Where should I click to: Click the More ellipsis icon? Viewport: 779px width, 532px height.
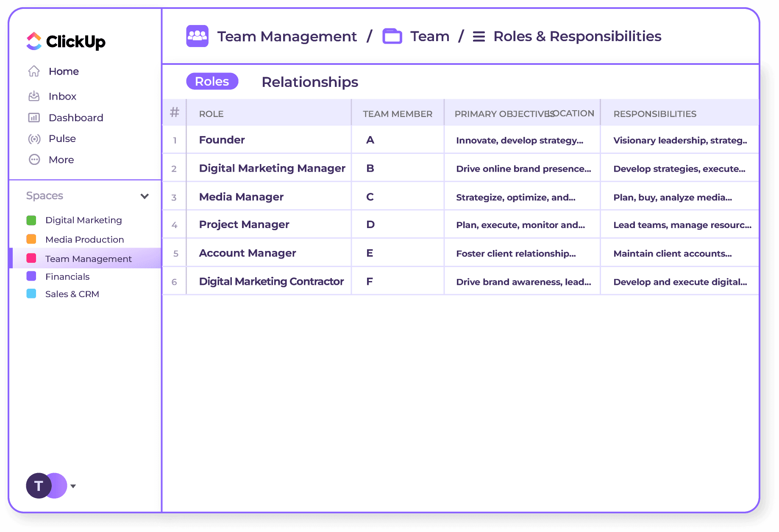(x=34, y=159)
